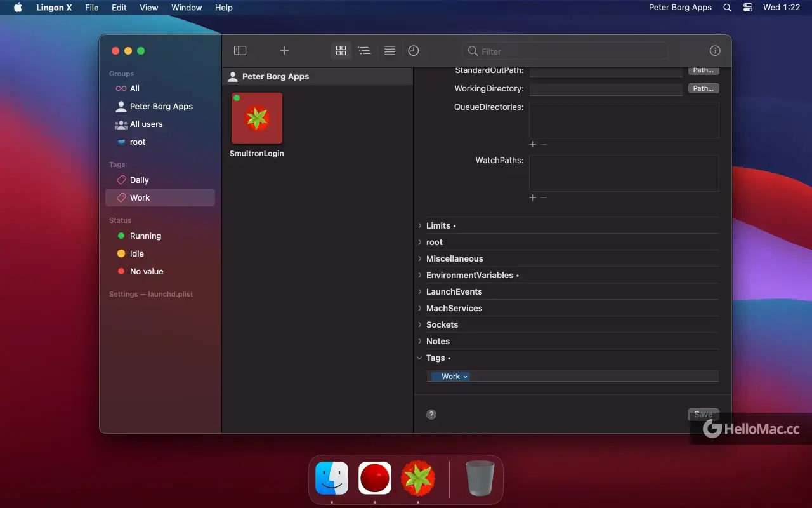This screenshot has height=508, width=812.
Task: Expand the LaunchEvents section
Action: pos(420,291)
